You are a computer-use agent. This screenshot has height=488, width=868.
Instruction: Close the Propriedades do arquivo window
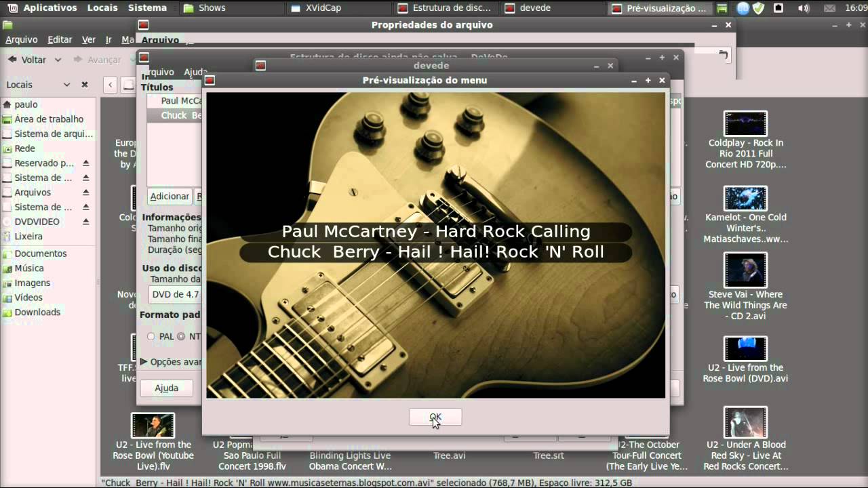point(729,25)
